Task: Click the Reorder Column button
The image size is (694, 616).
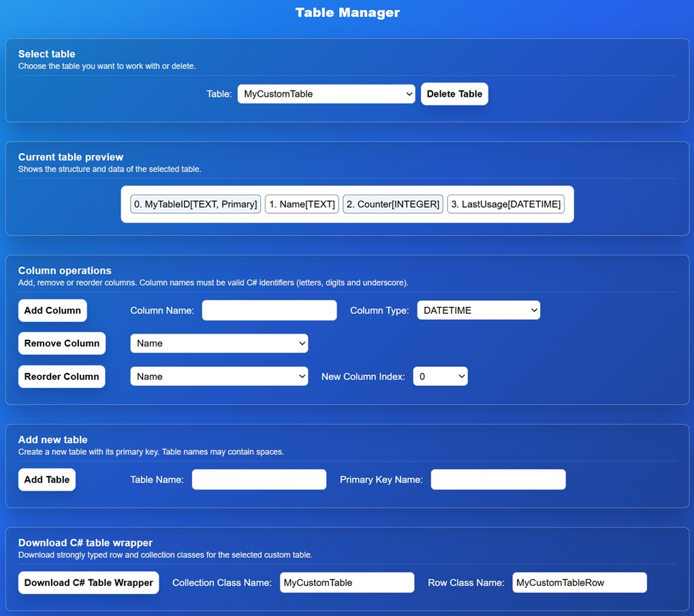Action: (61, 376)
